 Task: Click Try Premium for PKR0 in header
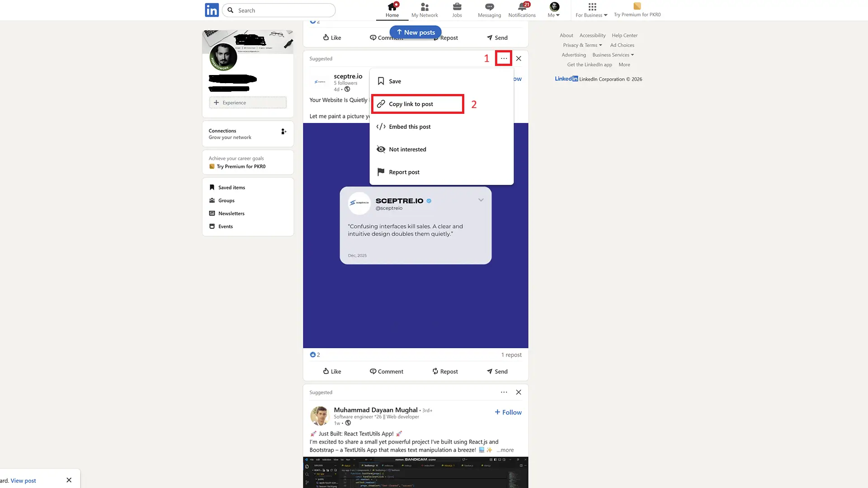(637, 10)
